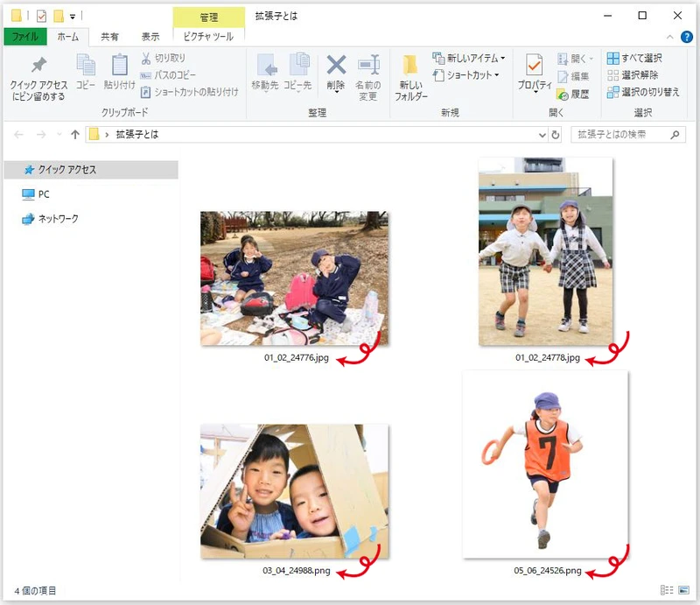Open the ファイル menu tab

[x=24, y=37]
